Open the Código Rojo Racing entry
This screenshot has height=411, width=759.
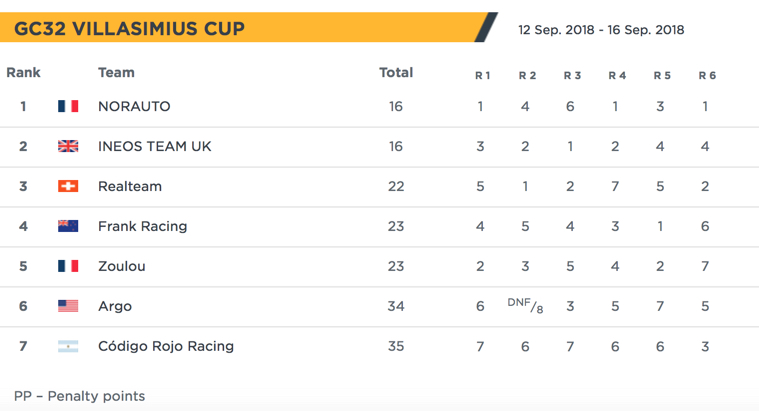click(x=166, y=346)
